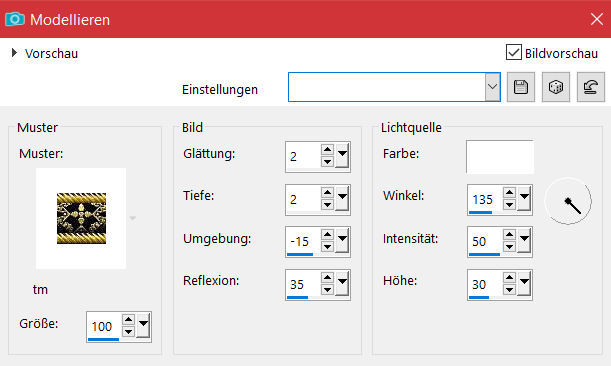The image size is (611, 366).
Task: Click the camera icon beside the Modellieren title
Action: point(15,19)
